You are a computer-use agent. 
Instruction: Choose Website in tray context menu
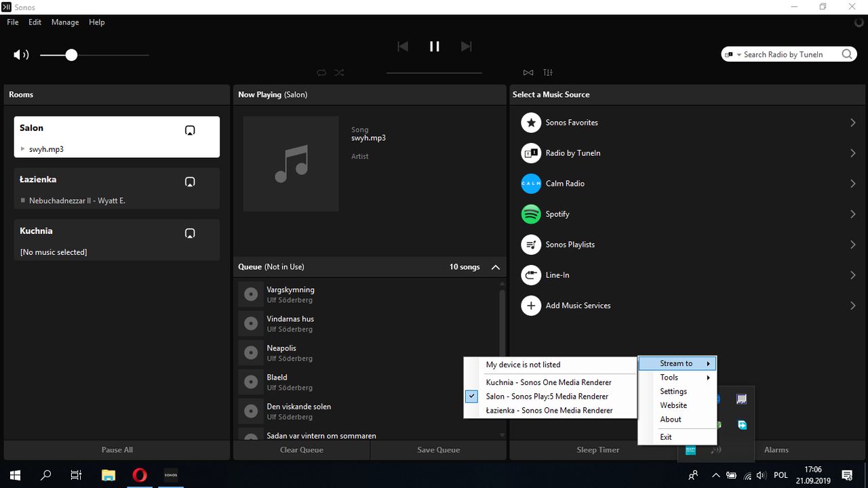tap(677, 405)
